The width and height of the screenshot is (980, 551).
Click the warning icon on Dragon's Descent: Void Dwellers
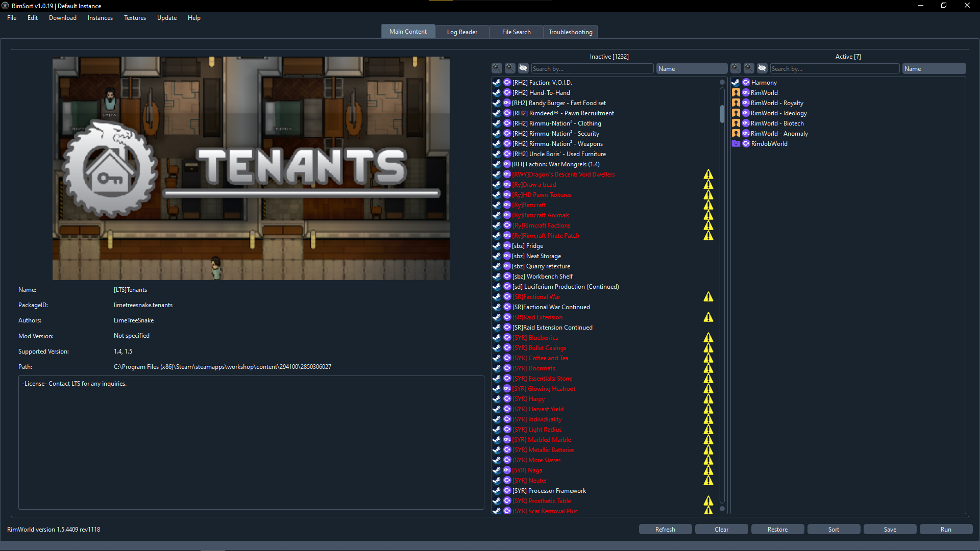click(x=708, y=174)
